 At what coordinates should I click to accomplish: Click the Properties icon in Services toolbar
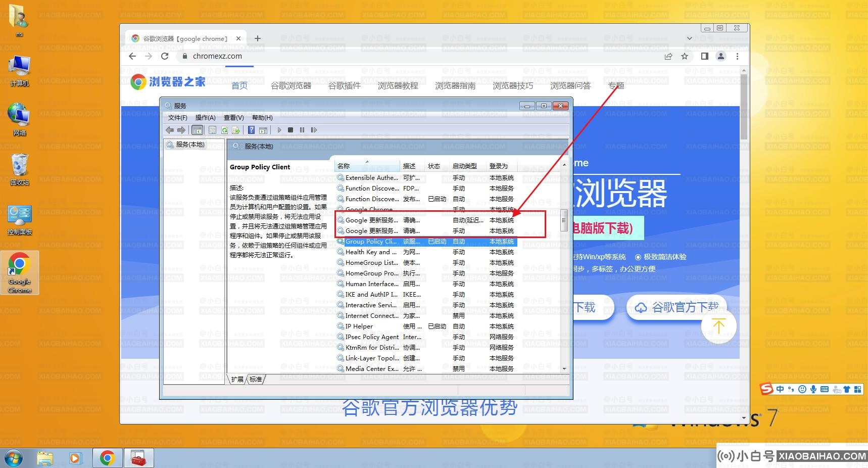tap(212, 130)
